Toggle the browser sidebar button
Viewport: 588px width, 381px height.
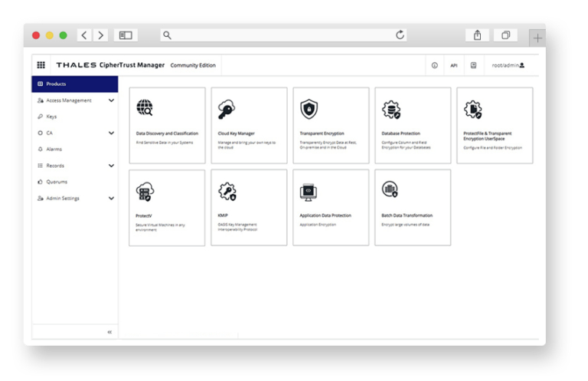[x=126, y=35]
